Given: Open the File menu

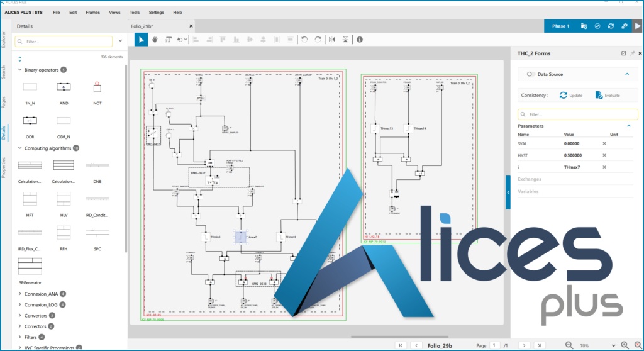Looking at the screenshot, I should point(56,13).
